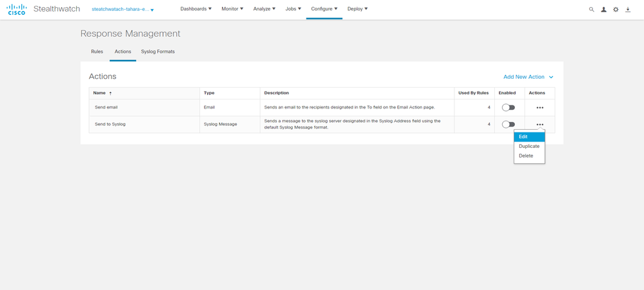The image size is (644, 290).
Task: Click the Cisco logo
Action: [x=17, y=9]
